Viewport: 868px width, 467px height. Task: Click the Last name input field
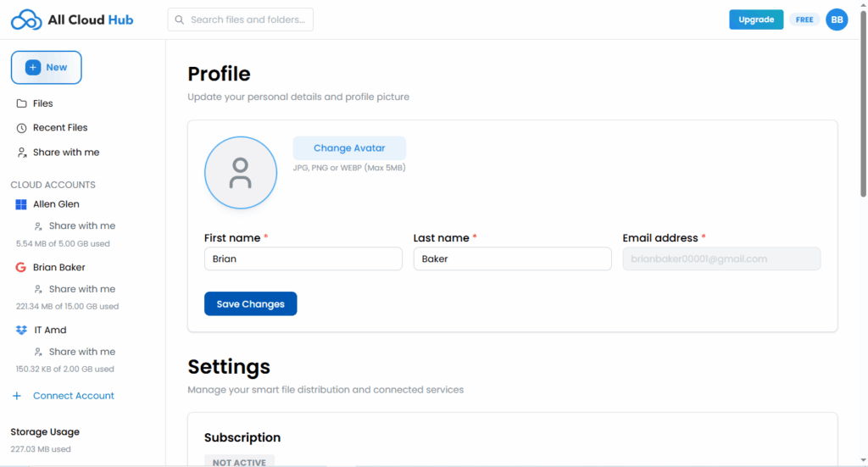(x=513, y=259)
